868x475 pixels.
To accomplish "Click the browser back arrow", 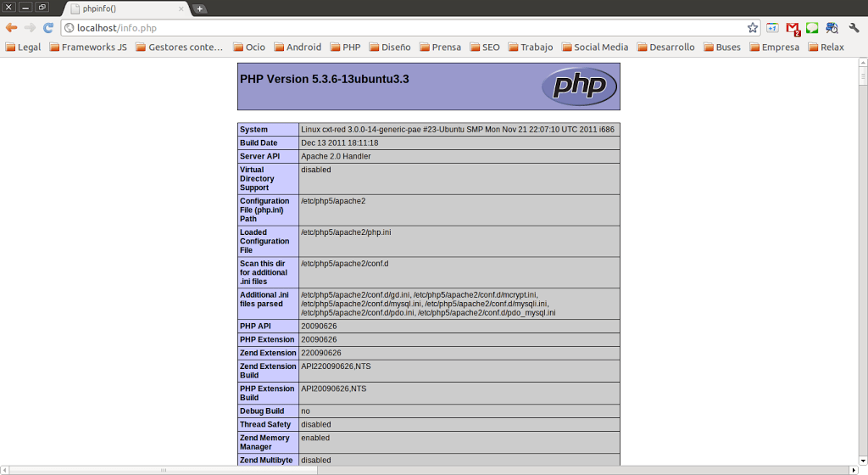I will pyautogui.click(x=12, y=28).
